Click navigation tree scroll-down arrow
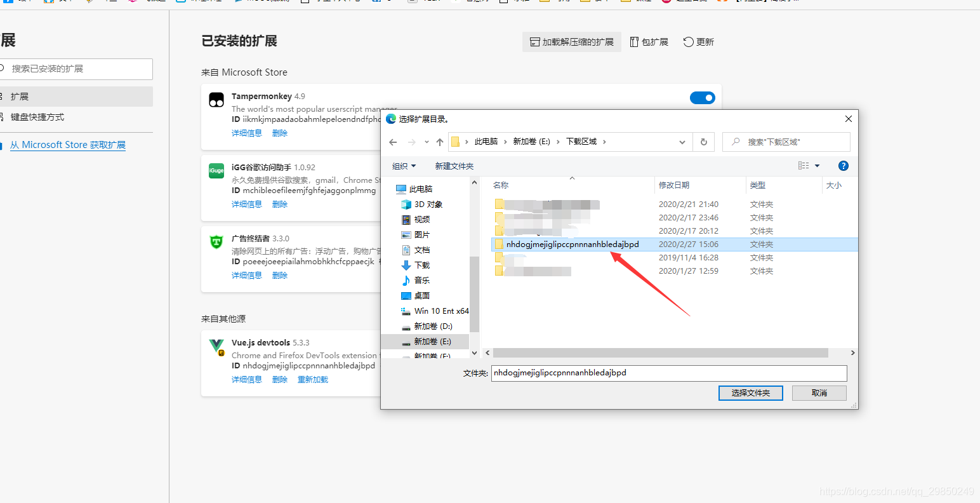980x503 pixels. (474, 353)
